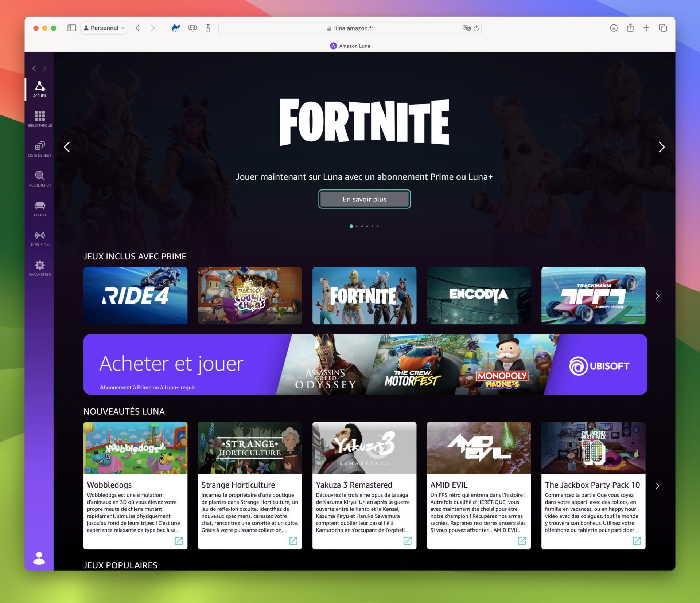Open the AMID EVIL cover image
The width and height of the screenshot is (700, 603).
(x=479, y=448)
